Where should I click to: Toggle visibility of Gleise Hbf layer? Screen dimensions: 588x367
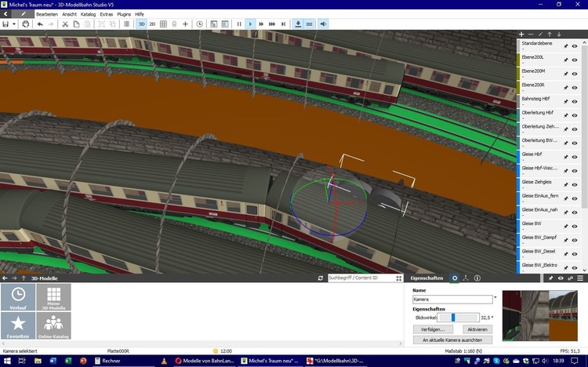click(575, 157)
